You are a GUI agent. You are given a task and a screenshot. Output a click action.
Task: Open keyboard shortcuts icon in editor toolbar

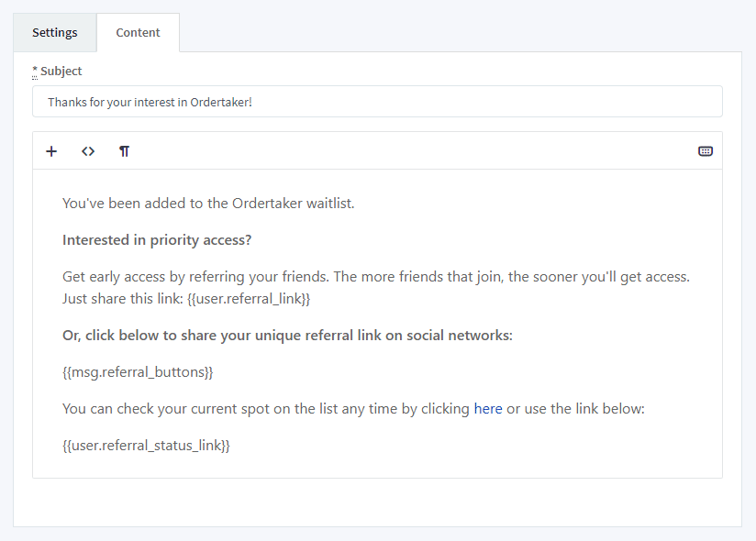tap(705, 151)
